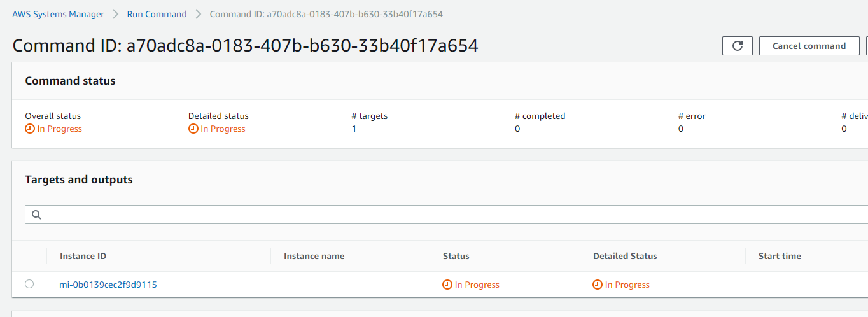
Task: Select the radio button for mi-0b0139cec2f9d9115
Action: [x=29, y=284]
